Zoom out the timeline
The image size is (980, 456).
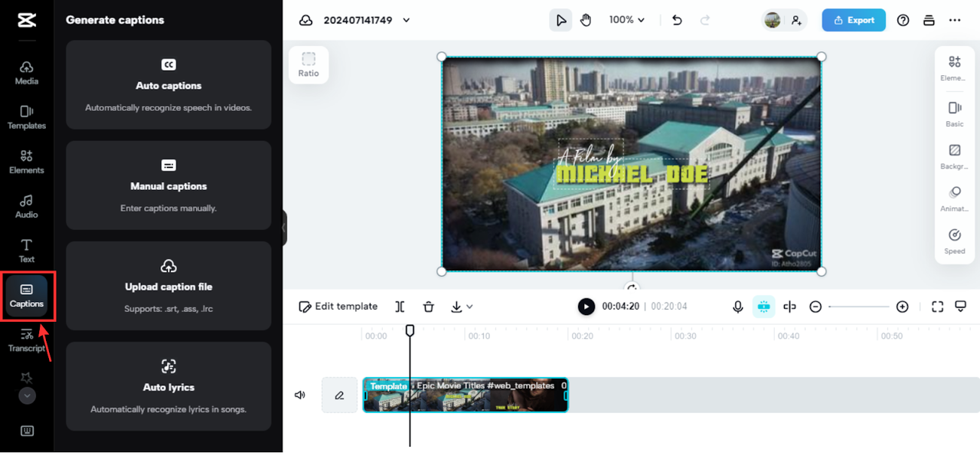[x=815, y=307]
